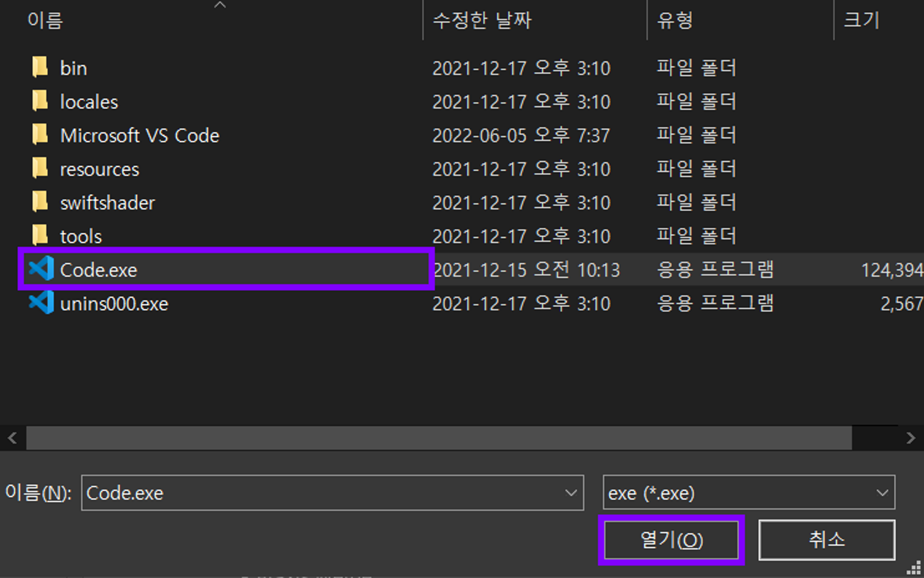Click the 124,394 size value
Image resolution: width=924 pixels, height=578 pixels.
tap(892, 270)
